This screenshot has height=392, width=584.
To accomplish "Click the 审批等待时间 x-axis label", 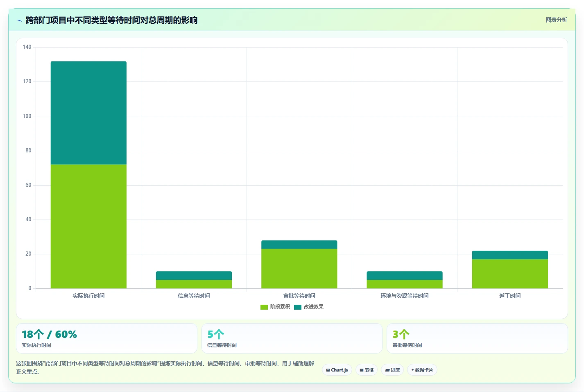I will 299,296.
